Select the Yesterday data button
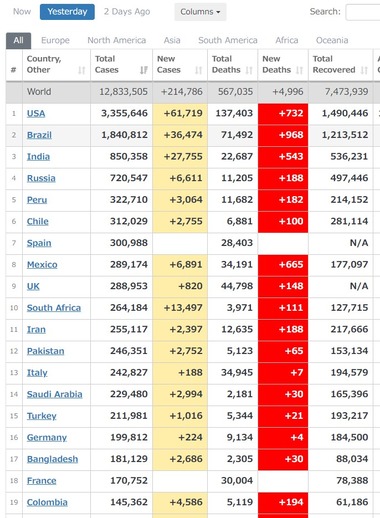The width and height of the screenshot is (380, 518). coord(67,12)
